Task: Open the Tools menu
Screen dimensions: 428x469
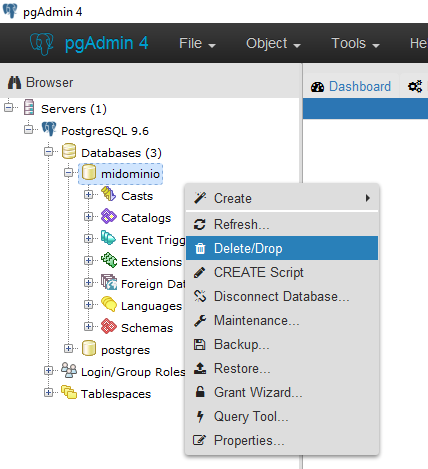Action: [355, 43]
